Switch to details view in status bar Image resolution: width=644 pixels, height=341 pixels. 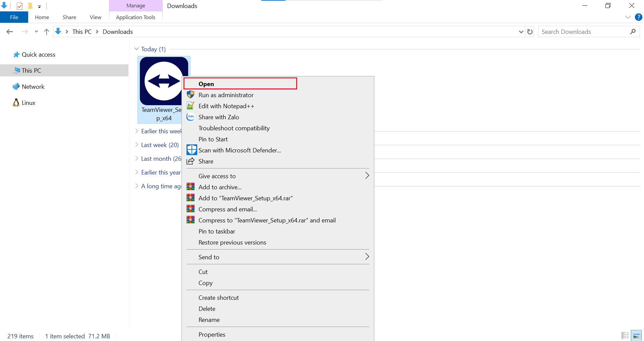click(x=625, y=336)
